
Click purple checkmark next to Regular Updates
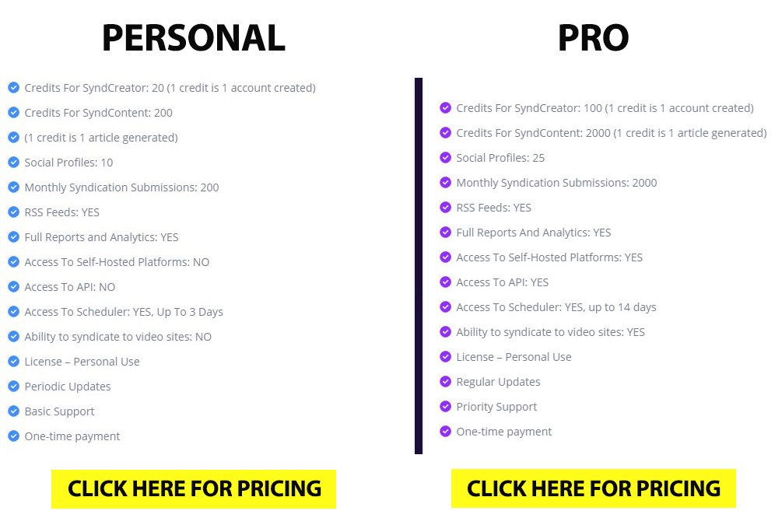(445, 382)
